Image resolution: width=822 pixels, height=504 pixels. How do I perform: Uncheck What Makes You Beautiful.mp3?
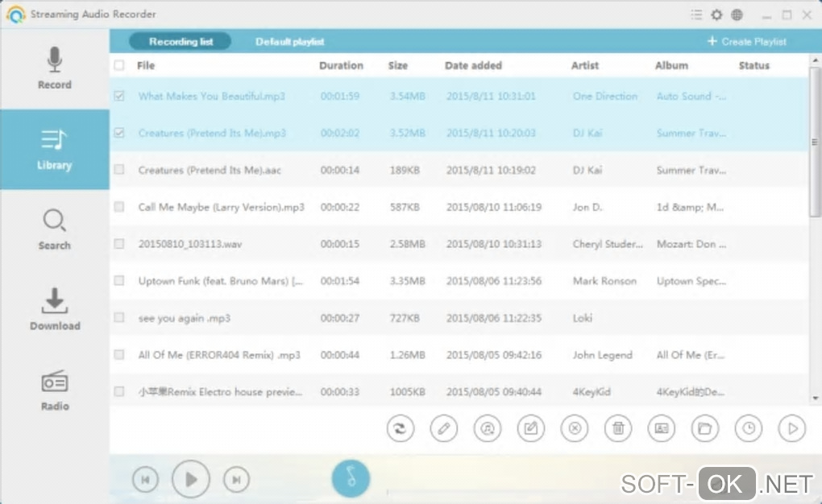119,96
